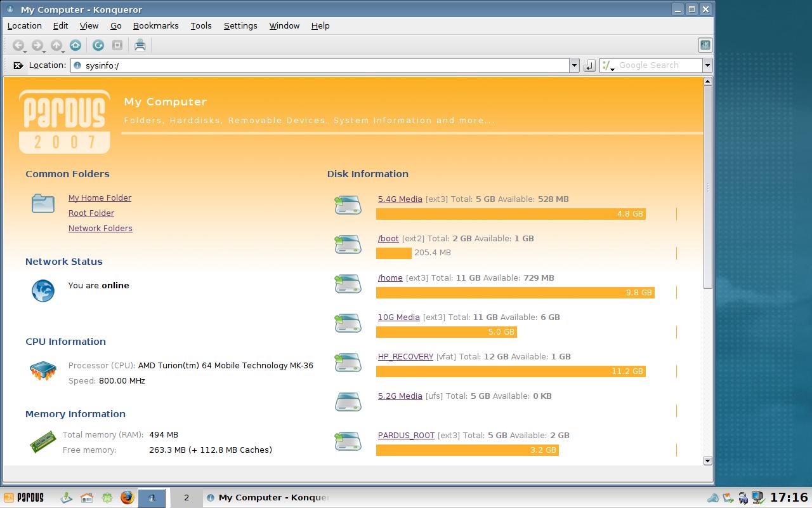Open the Settings menu
Viewport: 812px width, 508px height.
240,26
